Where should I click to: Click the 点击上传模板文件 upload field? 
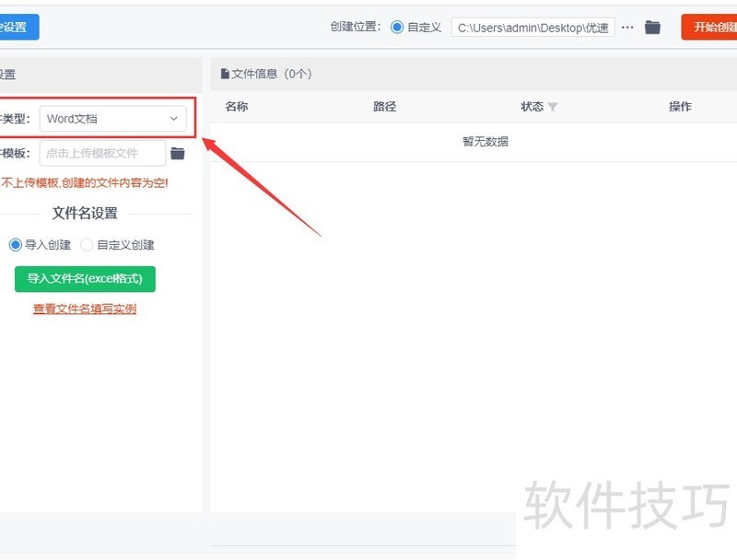(x=101, y=153)
